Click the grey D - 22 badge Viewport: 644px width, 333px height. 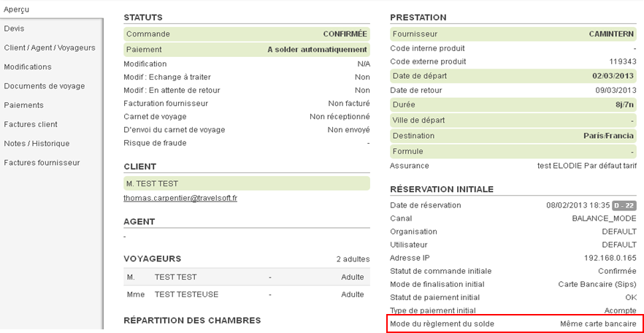(623, 205)
